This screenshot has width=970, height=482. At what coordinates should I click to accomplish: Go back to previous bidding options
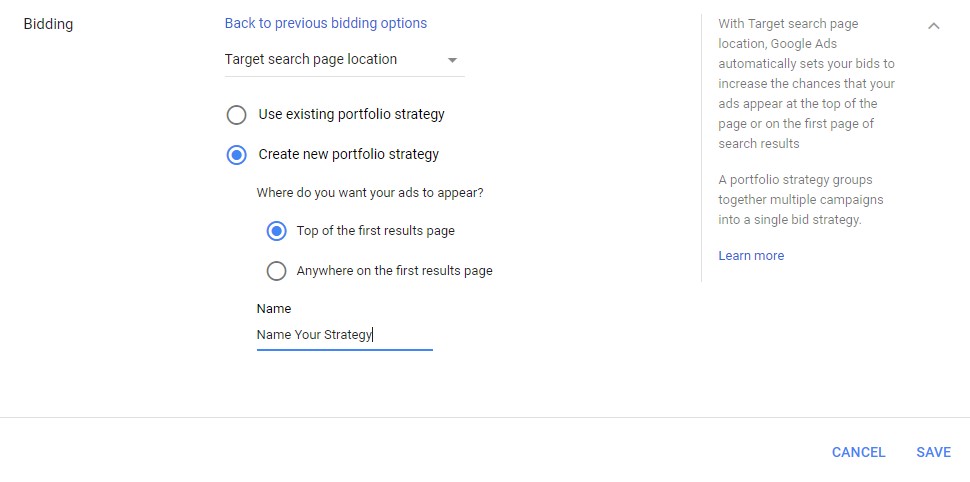point(325,23)
